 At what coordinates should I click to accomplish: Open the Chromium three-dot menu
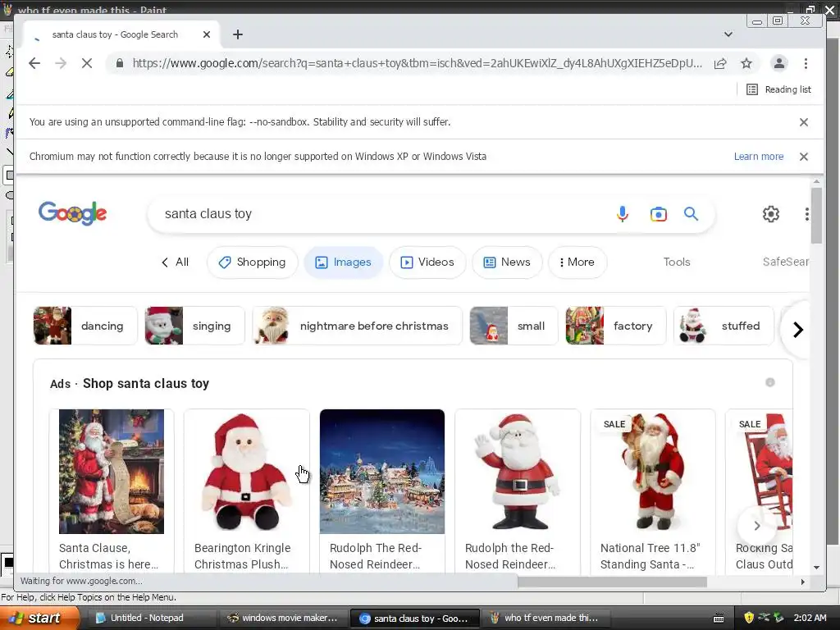tap(806, 63)
